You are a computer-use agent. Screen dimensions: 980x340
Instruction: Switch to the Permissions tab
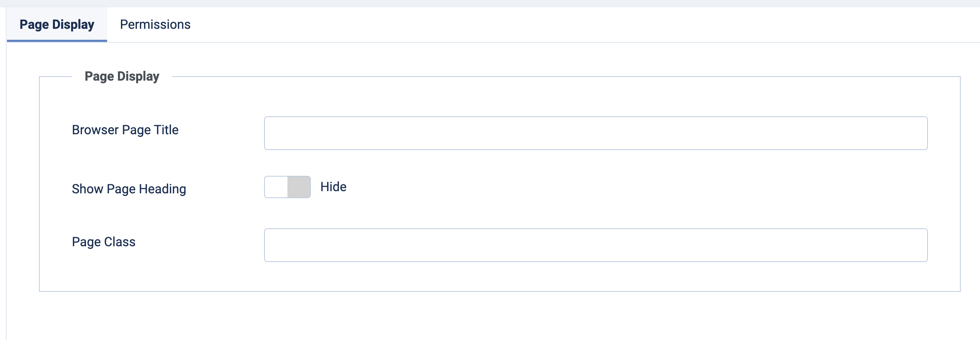(155, 25)
